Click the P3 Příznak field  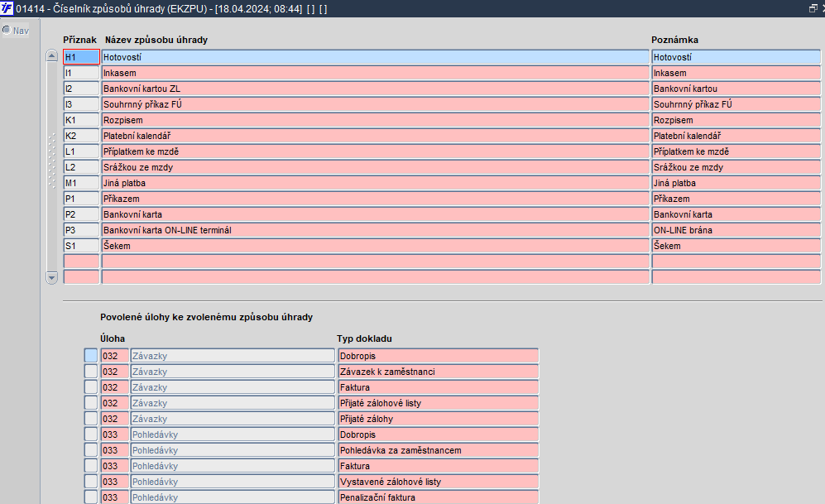click(x=82, y=230)
